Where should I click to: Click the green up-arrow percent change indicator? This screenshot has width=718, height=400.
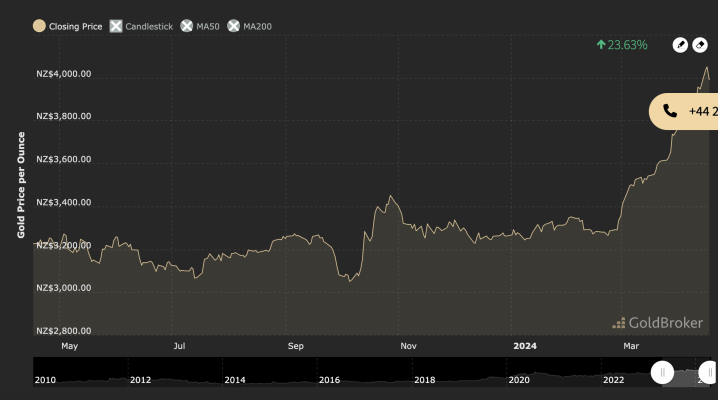click(621, 45)
